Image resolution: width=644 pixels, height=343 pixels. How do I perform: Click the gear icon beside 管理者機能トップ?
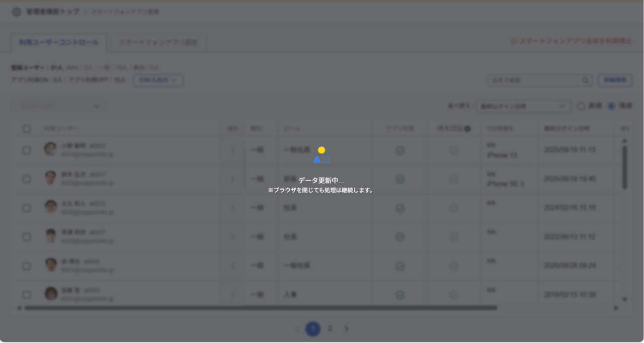point(17,12)
